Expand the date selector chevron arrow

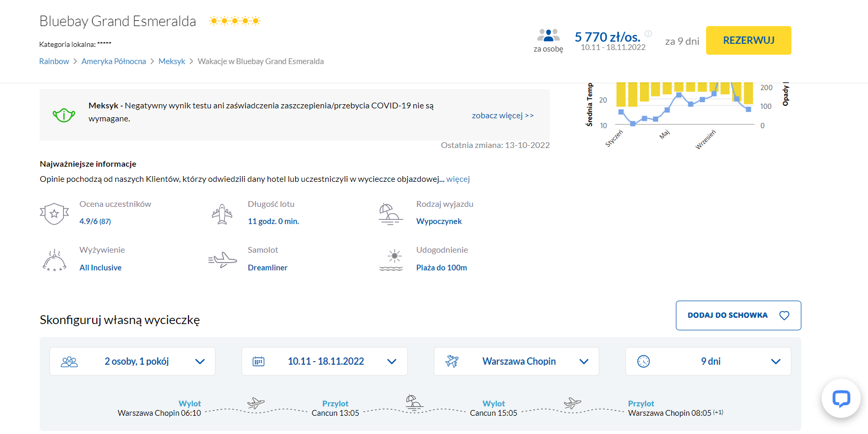(392, 362)
